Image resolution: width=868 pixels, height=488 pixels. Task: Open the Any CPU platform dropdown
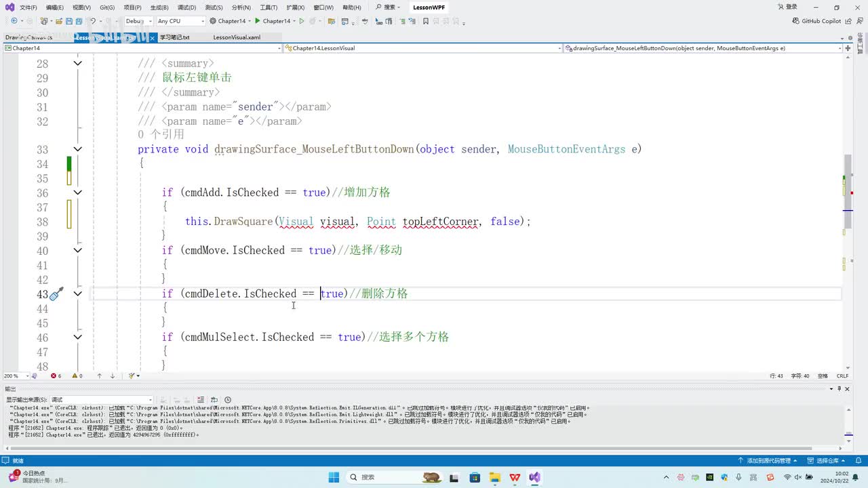180,21
